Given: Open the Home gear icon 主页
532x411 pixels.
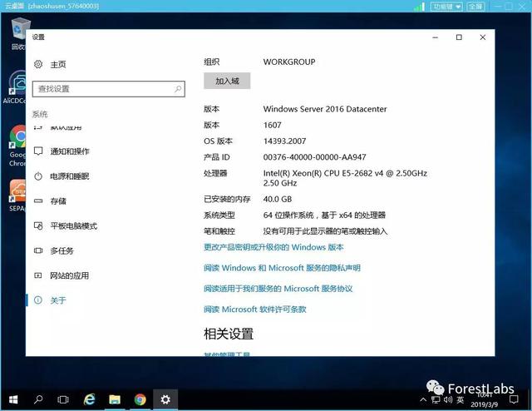Looking at the screenshot, I should point(38,64).
